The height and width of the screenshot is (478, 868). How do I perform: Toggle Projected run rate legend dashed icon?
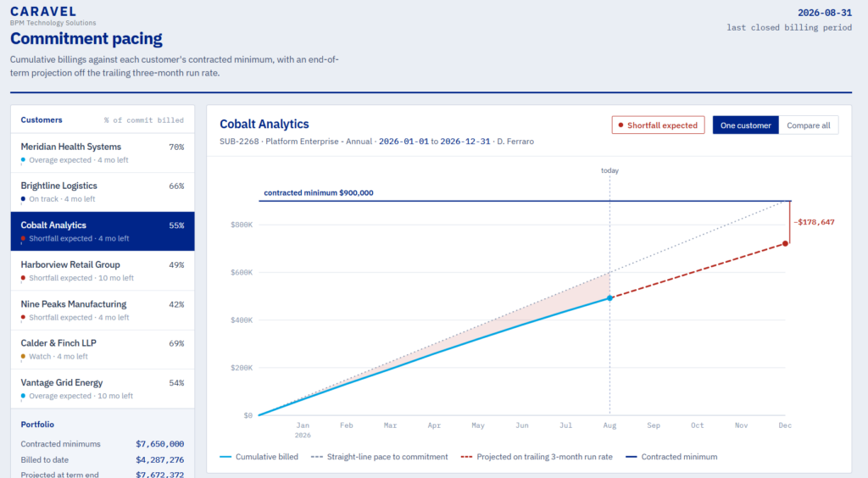click(466, 457)
